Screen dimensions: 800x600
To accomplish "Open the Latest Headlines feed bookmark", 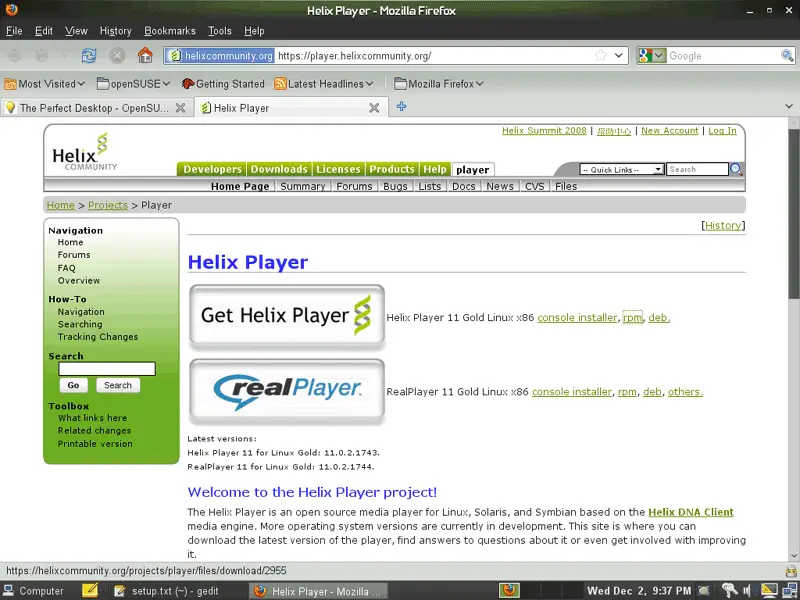I will (x=323, y=84).
